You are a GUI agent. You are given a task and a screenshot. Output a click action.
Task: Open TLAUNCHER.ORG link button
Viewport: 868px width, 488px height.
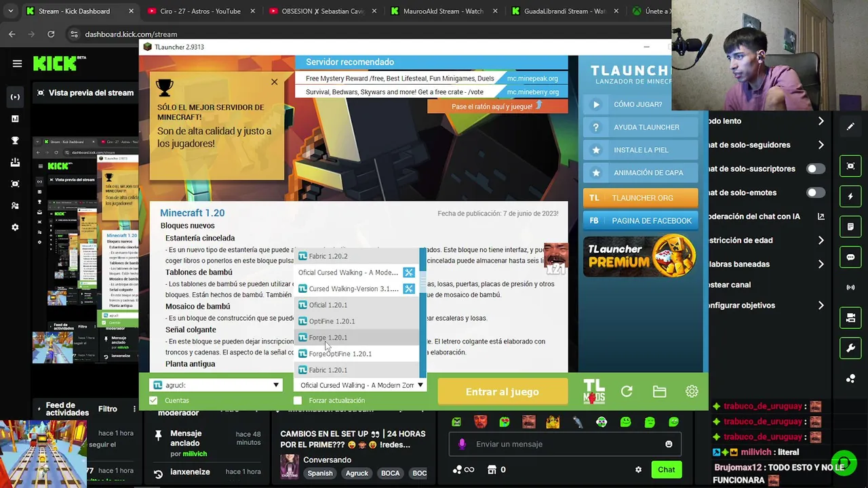coord(640,198)
